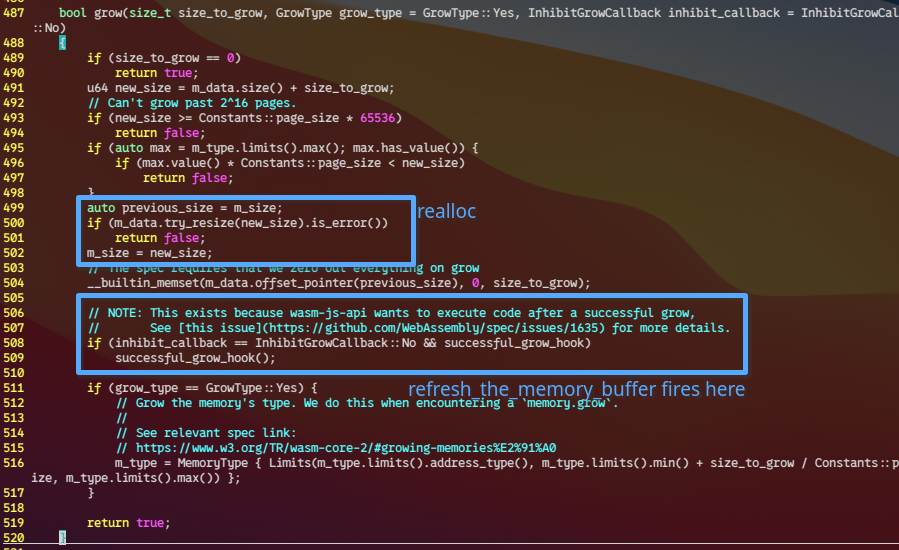The width and height of the screenshot is (899, 550).
Task: Click 'm_type = MemoryType { Limits(' line
Action: click(x=507, y=463)
